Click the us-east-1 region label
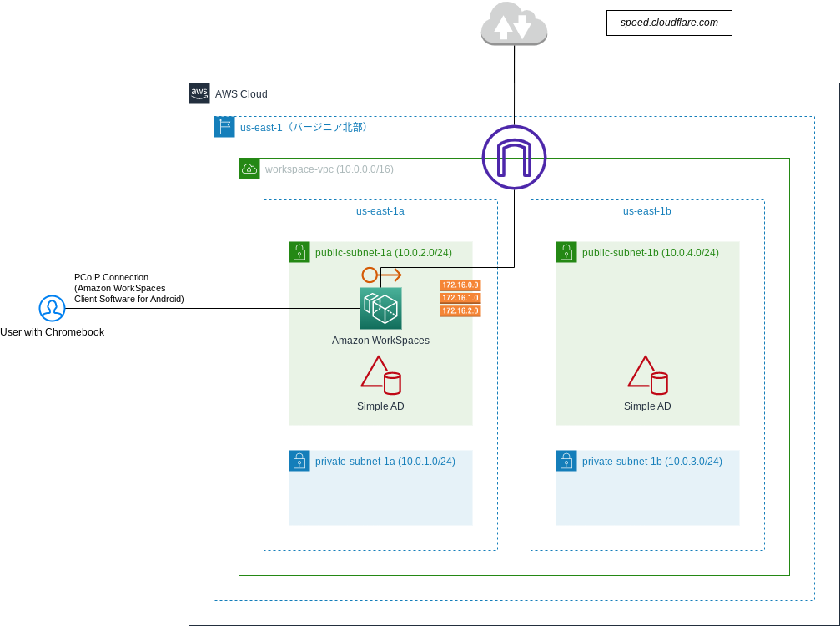 click(x=304, y=128)
